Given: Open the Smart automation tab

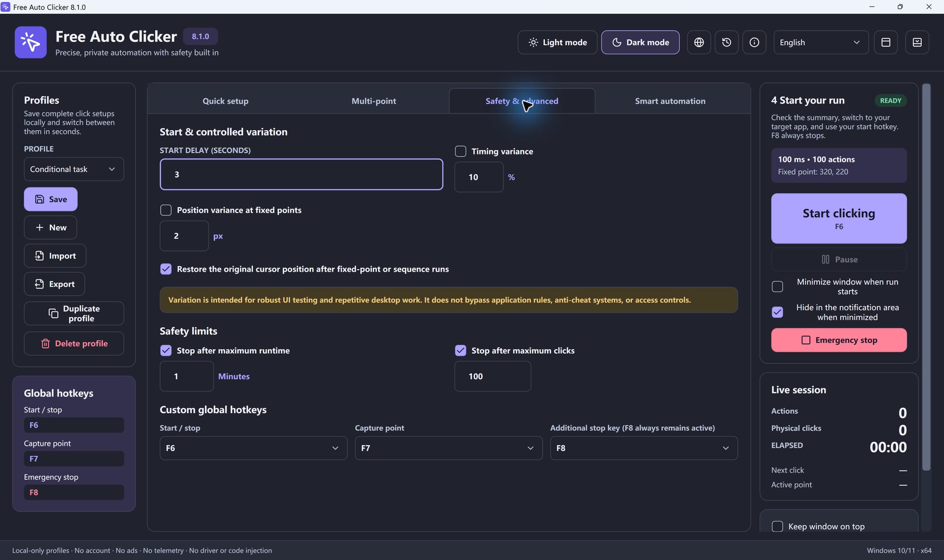Looking at the screenshot, I should (670, 101).
